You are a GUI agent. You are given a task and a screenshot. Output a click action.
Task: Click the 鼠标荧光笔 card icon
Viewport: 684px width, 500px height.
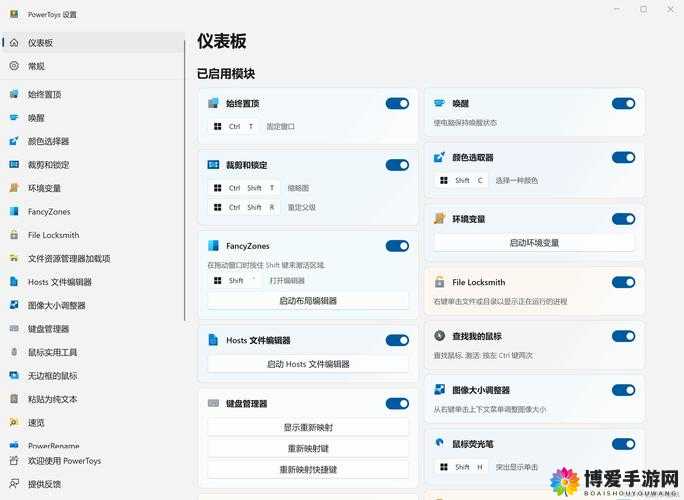(x=440, y=443)
